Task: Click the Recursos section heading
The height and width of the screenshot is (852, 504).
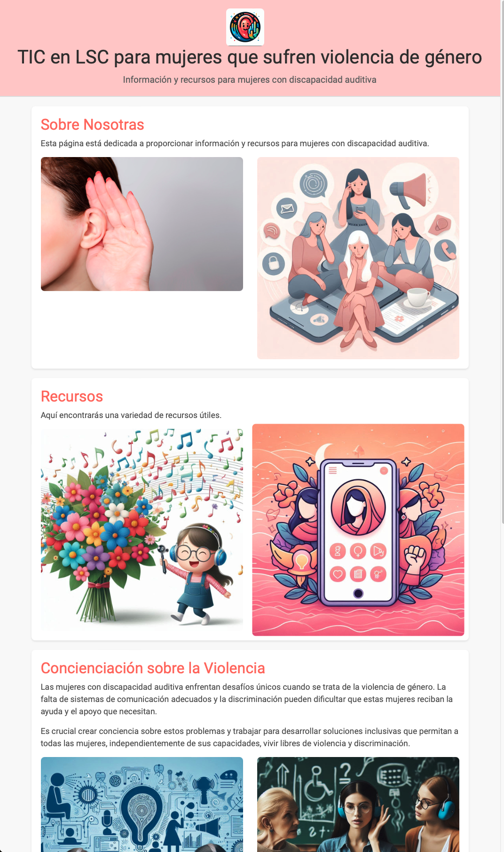Action: click(x=72, y=396)
